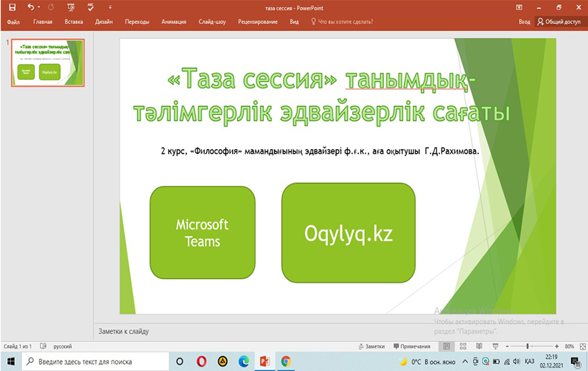Click Fit slide to window icon
588x371 pixels.
(x=583, y=346)
